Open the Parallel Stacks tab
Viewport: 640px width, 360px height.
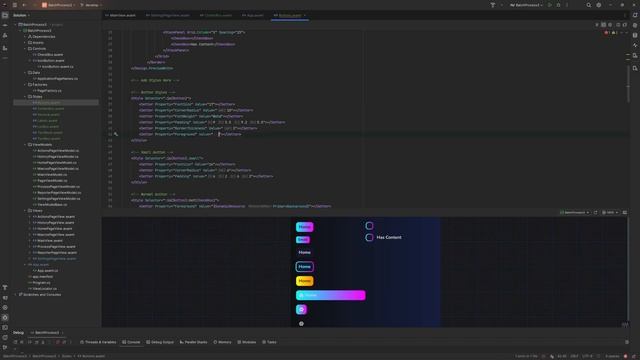pyautogui.click(x=193, y=342)
